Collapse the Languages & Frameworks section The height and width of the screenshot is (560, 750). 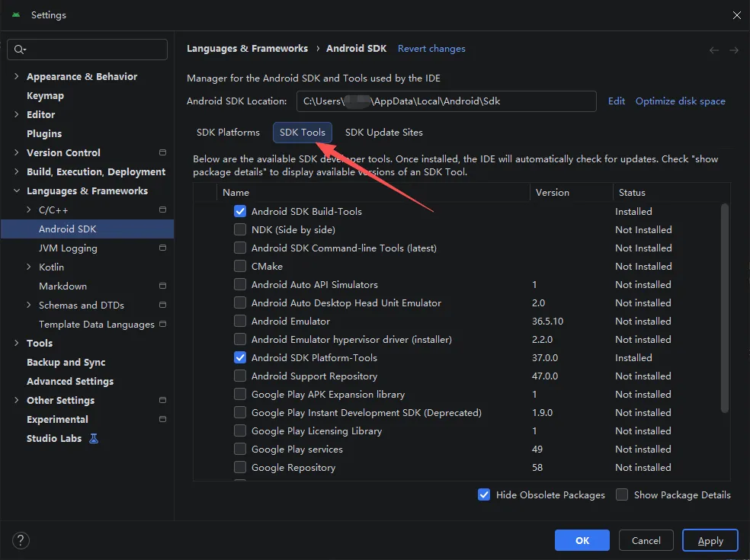[x=17, y=191]
